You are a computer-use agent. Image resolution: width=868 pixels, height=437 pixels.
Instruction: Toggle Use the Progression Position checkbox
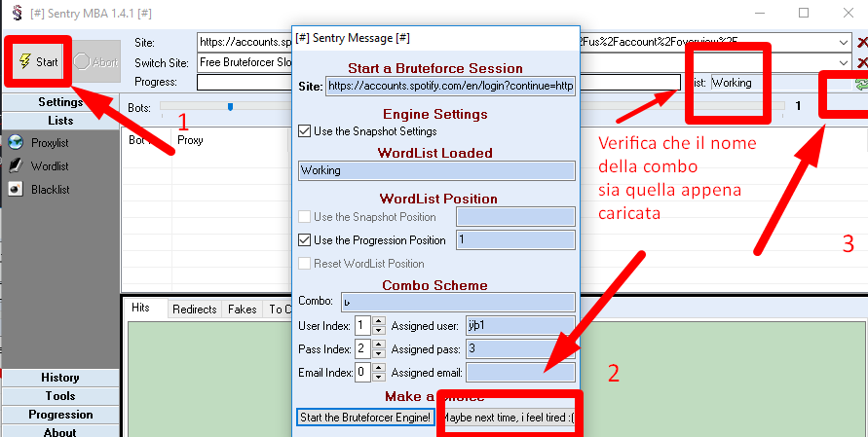tap(305, 240)
